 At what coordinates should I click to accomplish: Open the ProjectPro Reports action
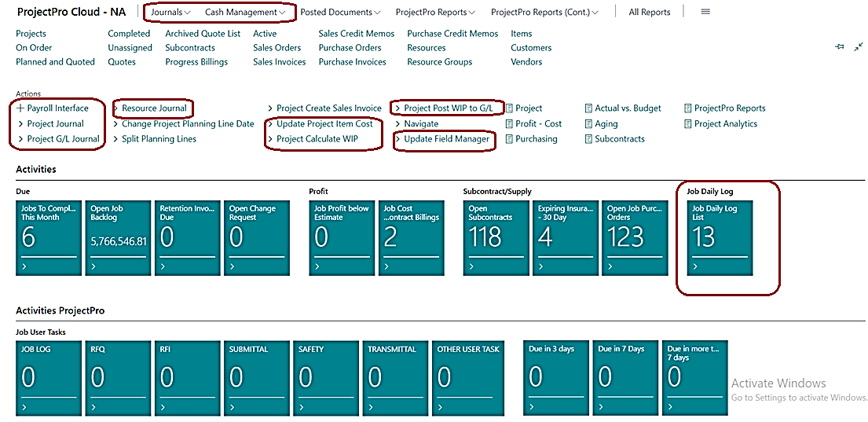pyautogui.click(x=725, y=108)
